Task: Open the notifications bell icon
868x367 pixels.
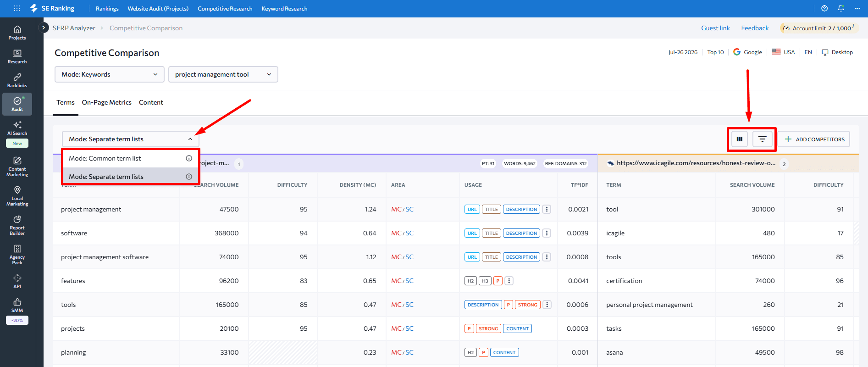Action: [x=841, y=8]
